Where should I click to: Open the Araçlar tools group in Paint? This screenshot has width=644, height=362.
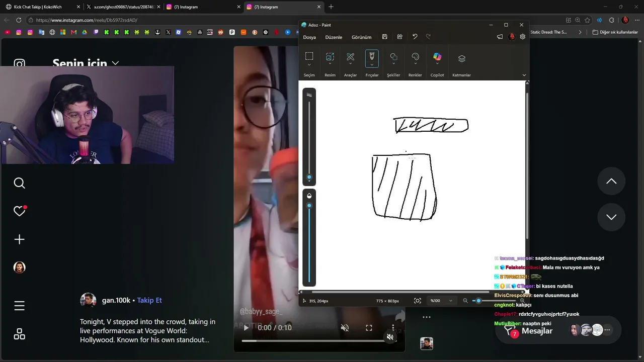350,56
